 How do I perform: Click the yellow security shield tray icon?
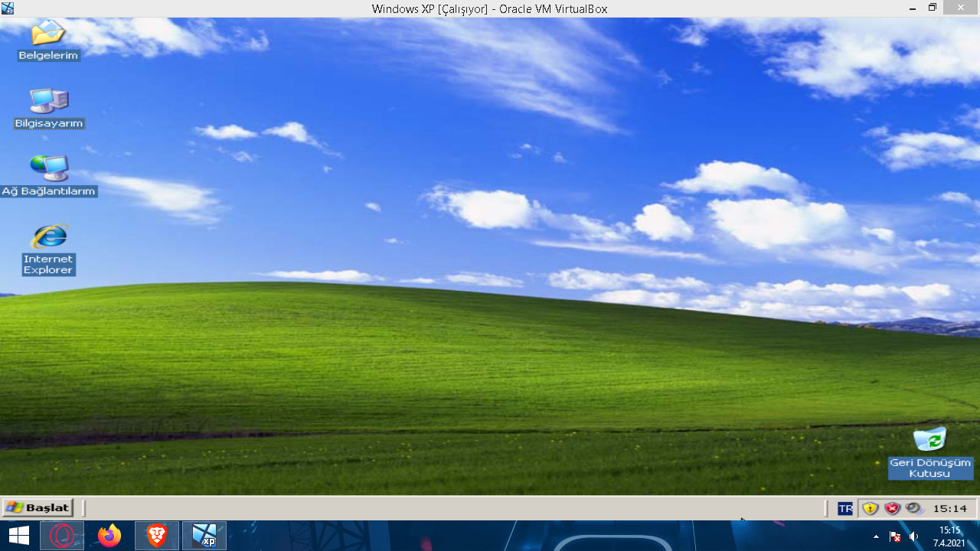[x=870, y=508]
